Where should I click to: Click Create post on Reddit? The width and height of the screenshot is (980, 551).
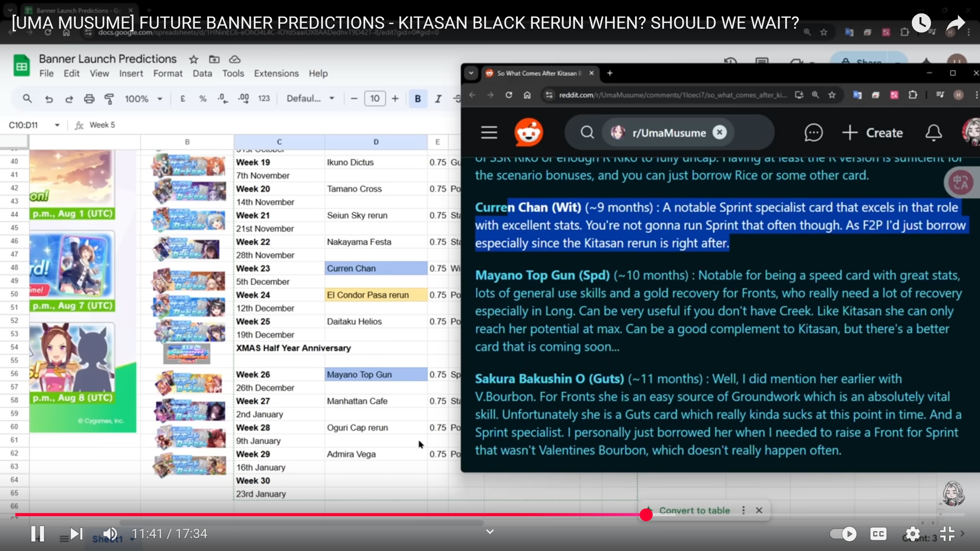coord(872,133)
